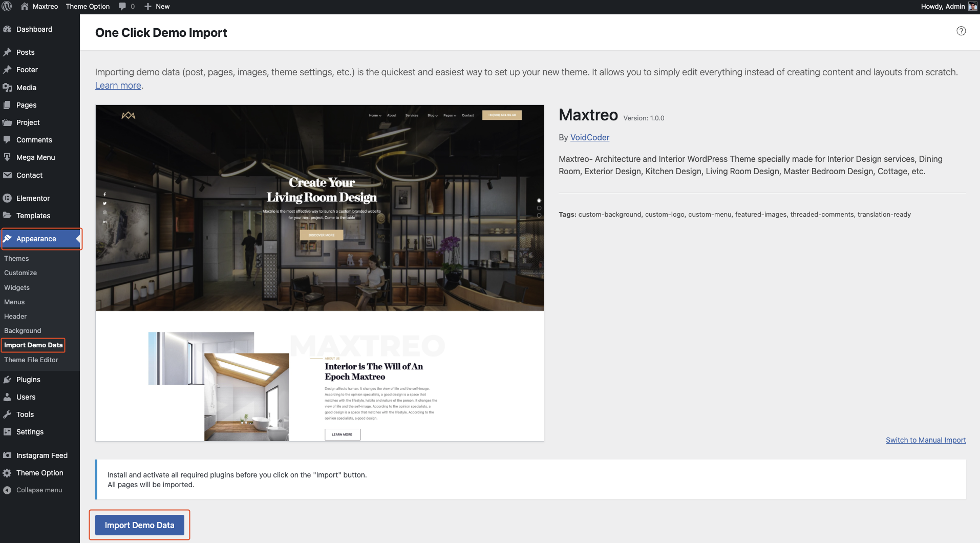Select Import Demo Data submenu item
Image resolution: width=980 pixels, height=543 pixels.
[33, 345]
